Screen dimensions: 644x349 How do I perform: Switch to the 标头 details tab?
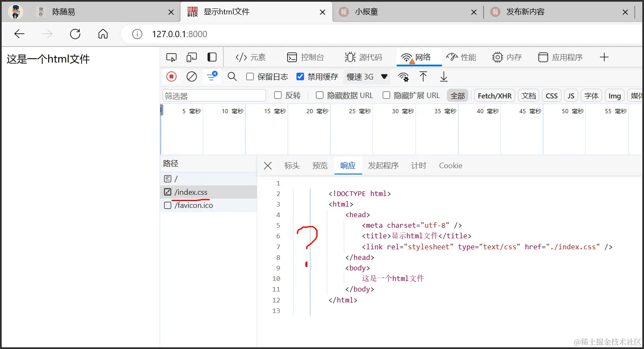click(292, 166)
